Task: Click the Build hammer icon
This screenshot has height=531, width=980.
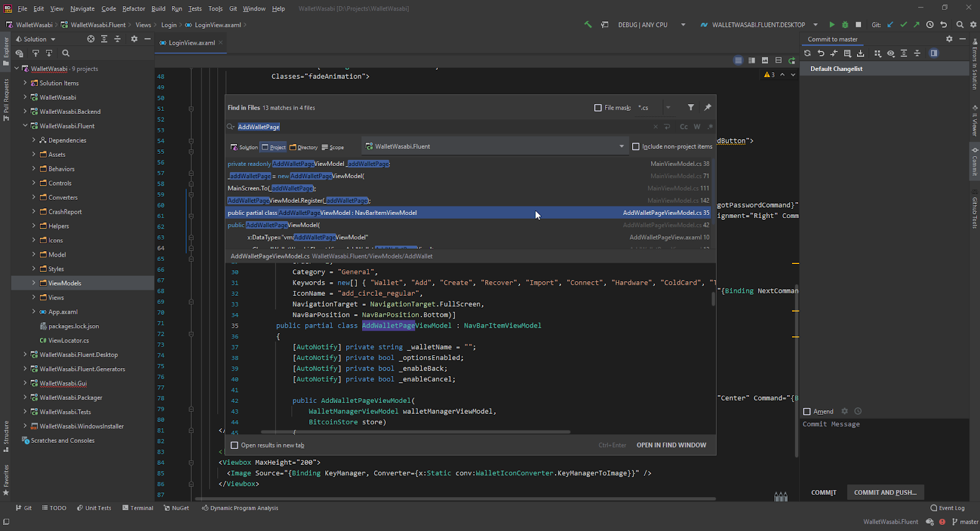Action: click(588, 25)
